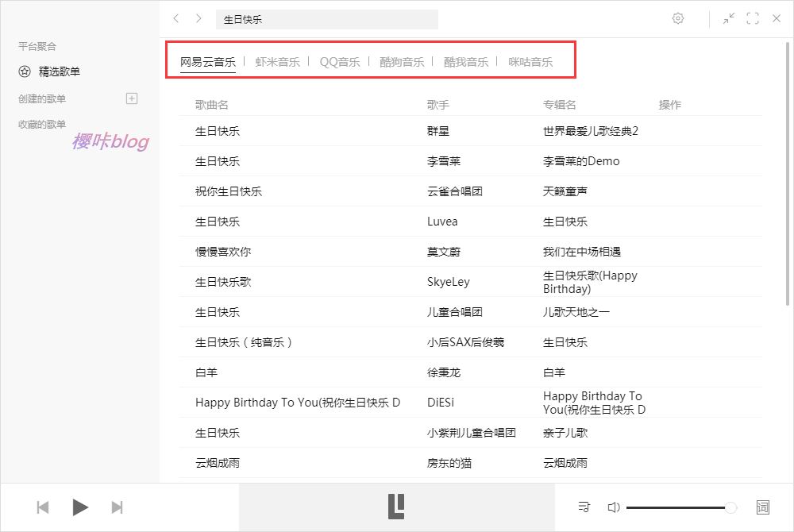794x532 pixels.
Task: Click artist 莫文蔚
Action: point(444,252)
